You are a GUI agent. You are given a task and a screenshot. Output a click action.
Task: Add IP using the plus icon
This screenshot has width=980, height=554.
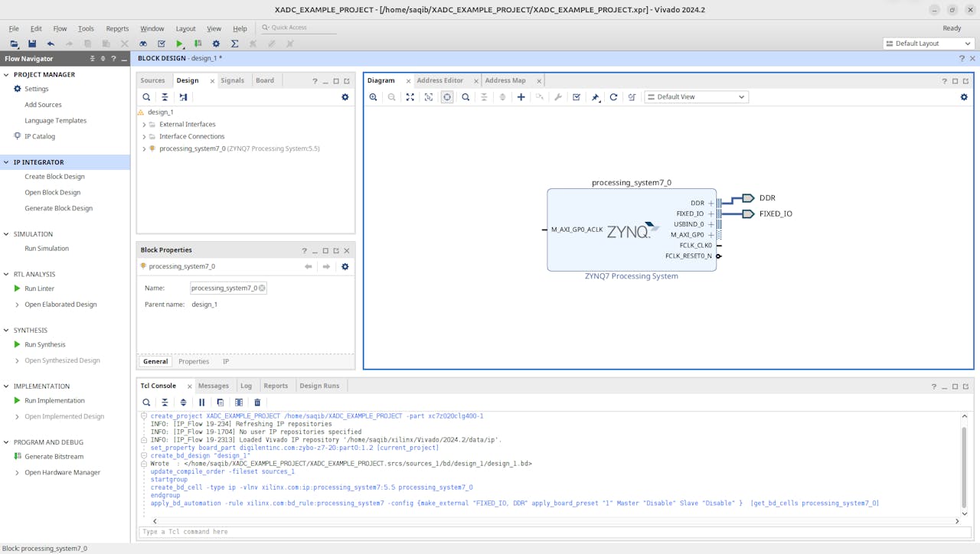tap(521, 97)
